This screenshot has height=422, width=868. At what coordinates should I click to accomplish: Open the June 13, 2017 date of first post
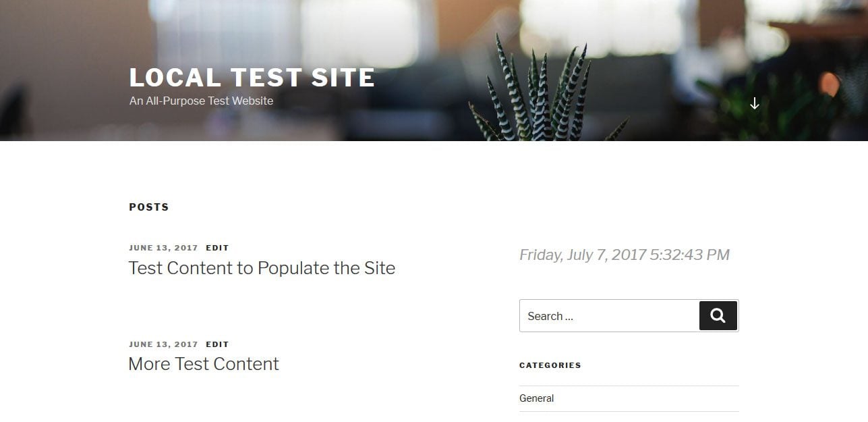coord(163,248)
